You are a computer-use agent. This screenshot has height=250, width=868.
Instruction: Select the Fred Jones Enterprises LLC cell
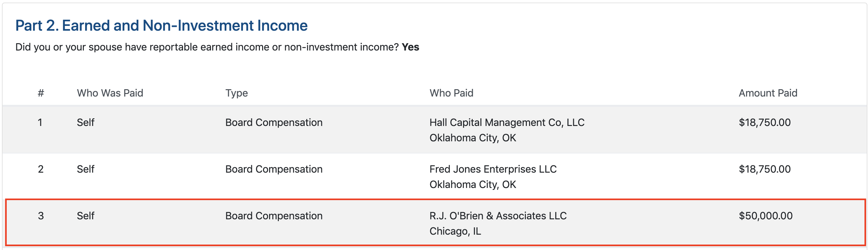point(493,169)
